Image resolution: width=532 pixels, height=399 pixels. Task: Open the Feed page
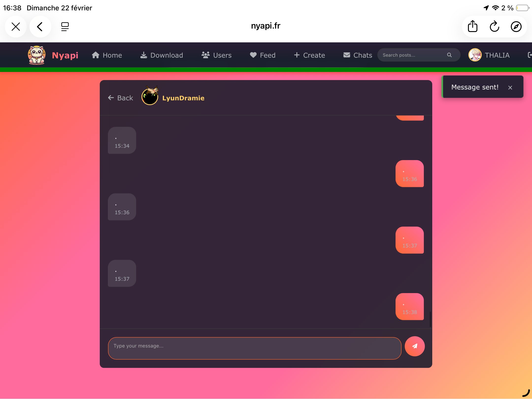pyautogui.click(x=263, y=55)
